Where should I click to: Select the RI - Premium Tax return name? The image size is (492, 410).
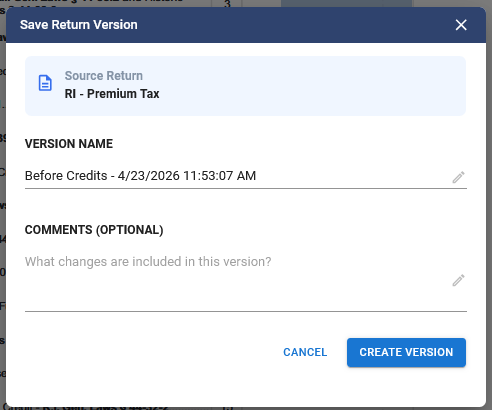112,94
